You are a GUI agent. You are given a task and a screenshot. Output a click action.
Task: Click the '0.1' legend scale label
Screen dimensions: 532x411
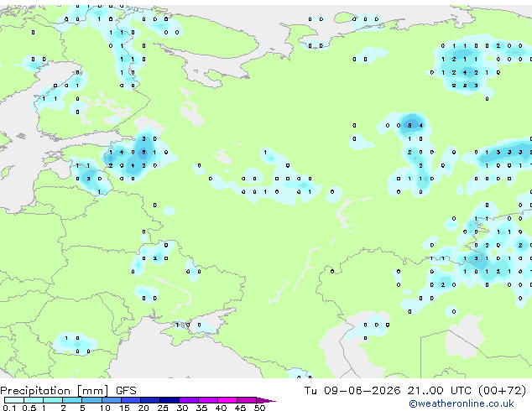click(x=9, y=408)
